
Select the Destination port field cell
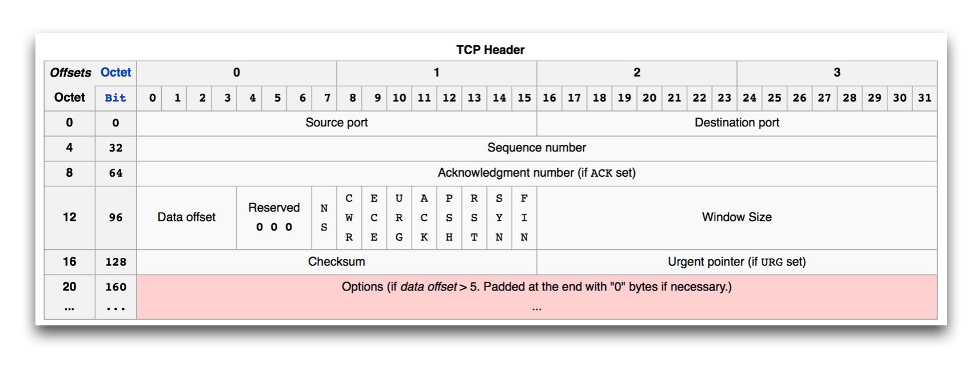(x=737, y=123)
